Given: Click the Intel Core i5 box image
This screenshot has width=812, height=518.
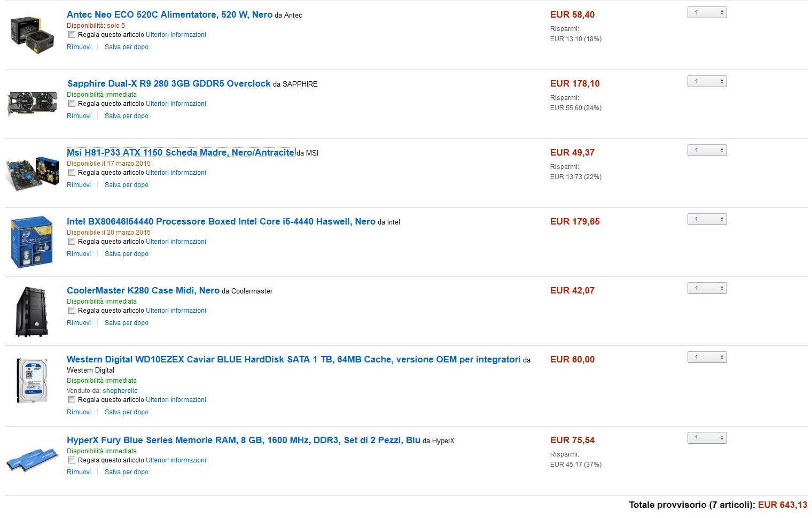Looking at the screenshot, I should pyautogui.click(x=32, y=242).
